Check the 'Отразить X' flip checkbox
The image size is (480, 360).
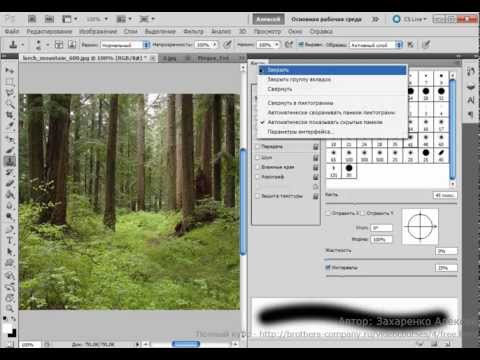coord(328,213)
